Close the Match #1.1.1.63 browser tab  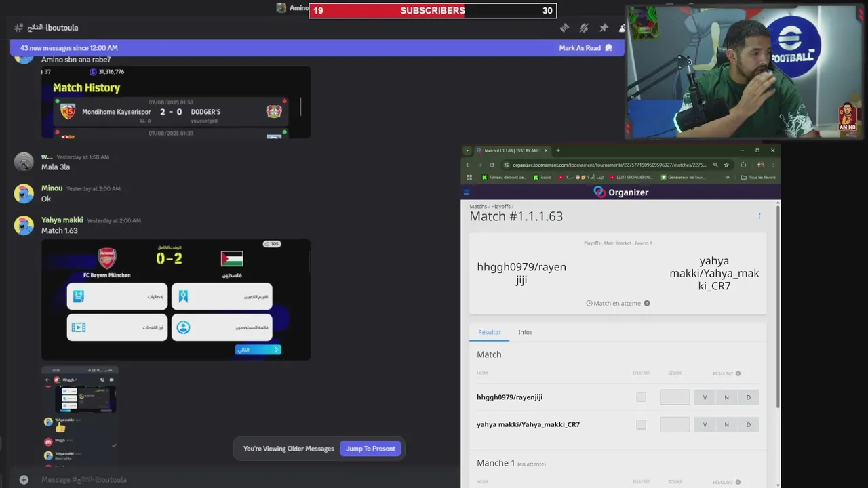pos(547,150)
